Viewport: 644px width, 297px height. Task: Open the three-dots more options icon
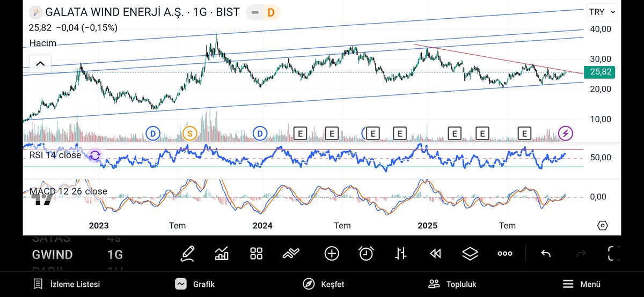(x=504, y=254)
